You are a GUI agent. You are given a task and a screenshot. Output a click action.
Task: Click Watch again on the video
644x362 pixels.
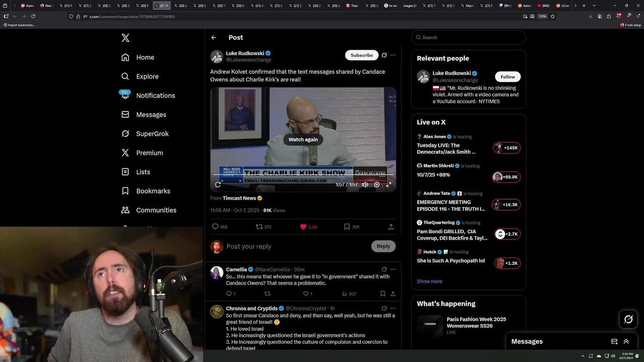pyautogui.click(x=303, y=139)
